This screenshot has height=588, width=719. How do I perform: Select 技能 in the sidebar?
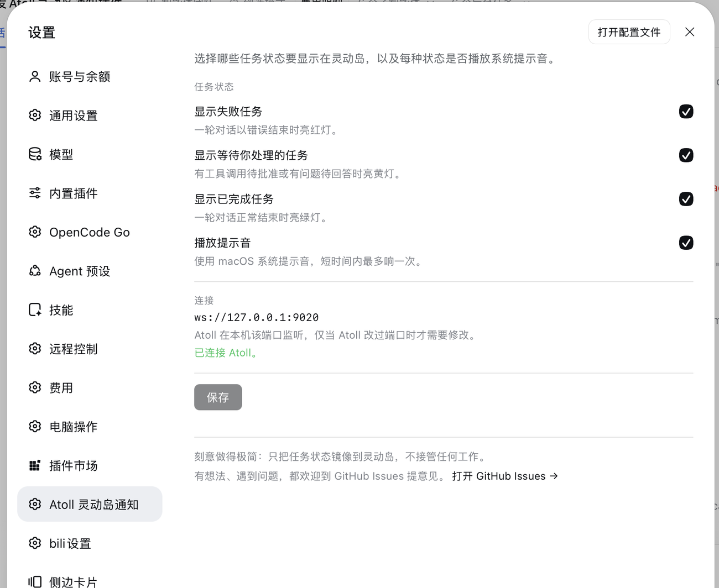pos(90,310)
